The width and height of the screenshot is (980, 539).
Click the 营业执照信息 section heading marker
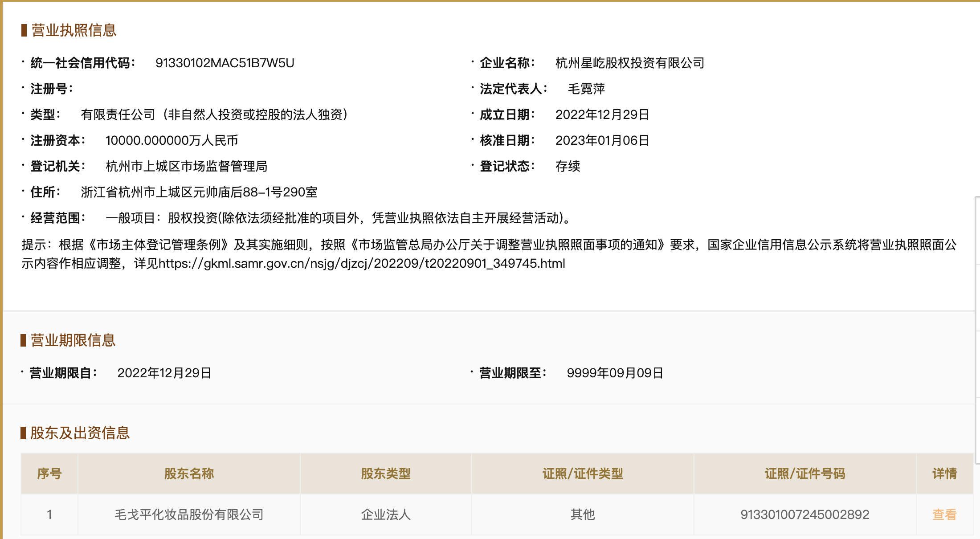click(24, 30)
